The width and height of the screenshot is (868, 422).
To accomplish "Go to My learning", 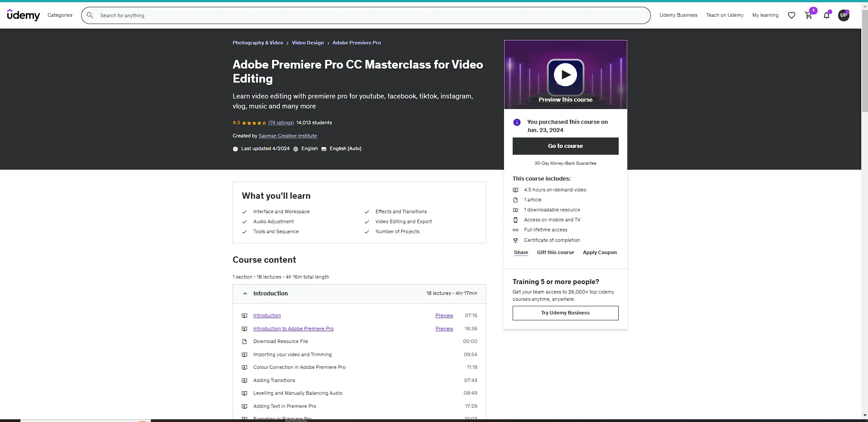I will tap(765, 15).
